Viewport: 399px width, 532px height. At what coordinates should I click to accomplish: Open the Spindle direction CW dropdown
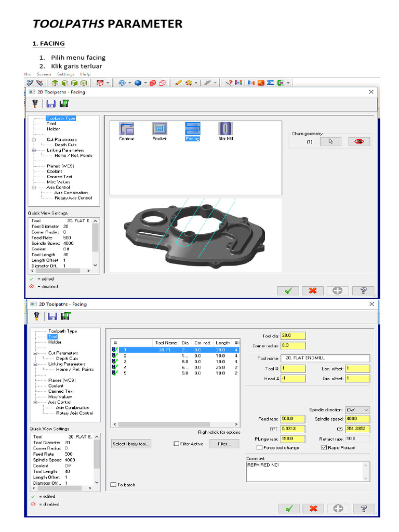tap(357, 410)
